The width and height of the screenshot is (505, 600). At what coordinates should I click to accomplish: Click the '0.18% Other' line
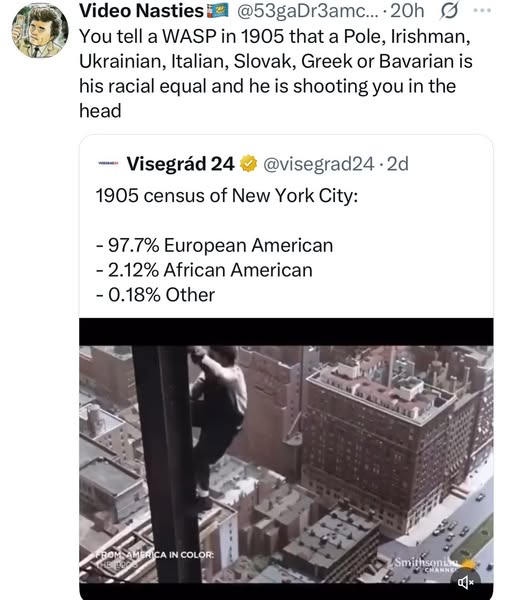155,295
